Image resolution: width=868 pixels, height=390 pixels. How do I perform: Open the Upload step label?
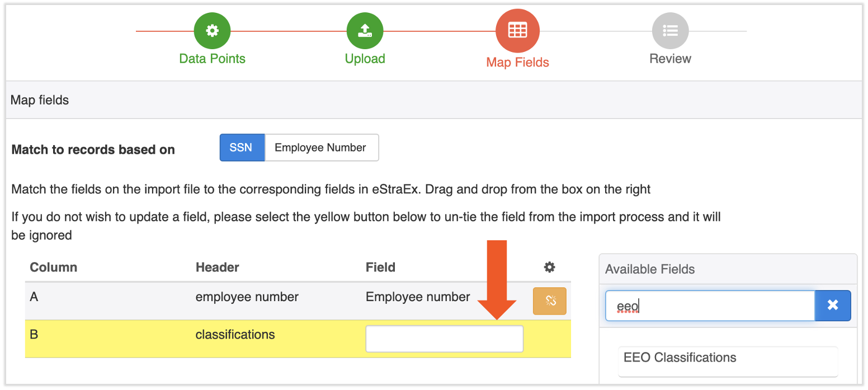coord(365,59)
